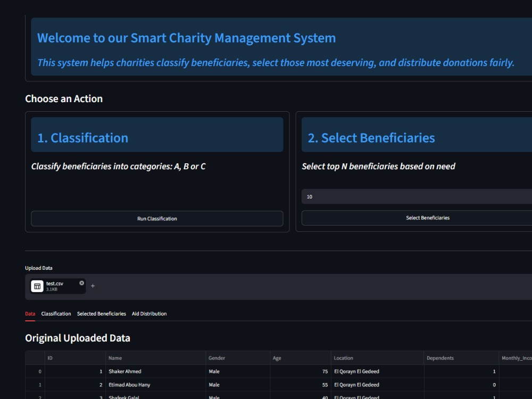This screenshot has height=399, width=532.
Task: Click the age cell showing 55
Action: click(x=300, y=385)
